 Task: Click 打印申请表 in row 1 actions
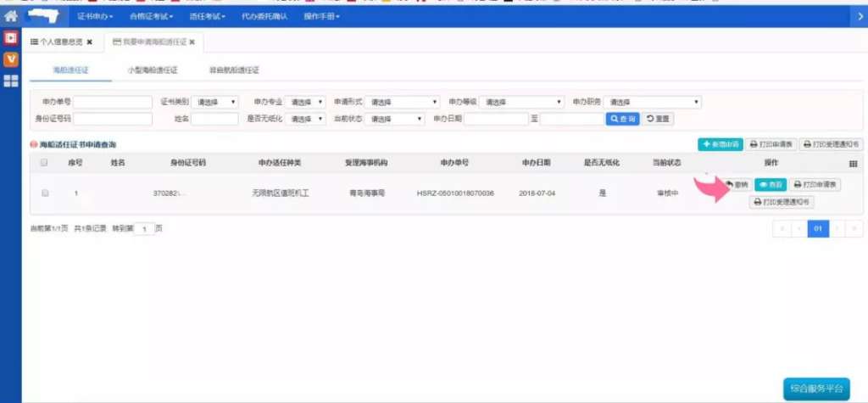815,185
